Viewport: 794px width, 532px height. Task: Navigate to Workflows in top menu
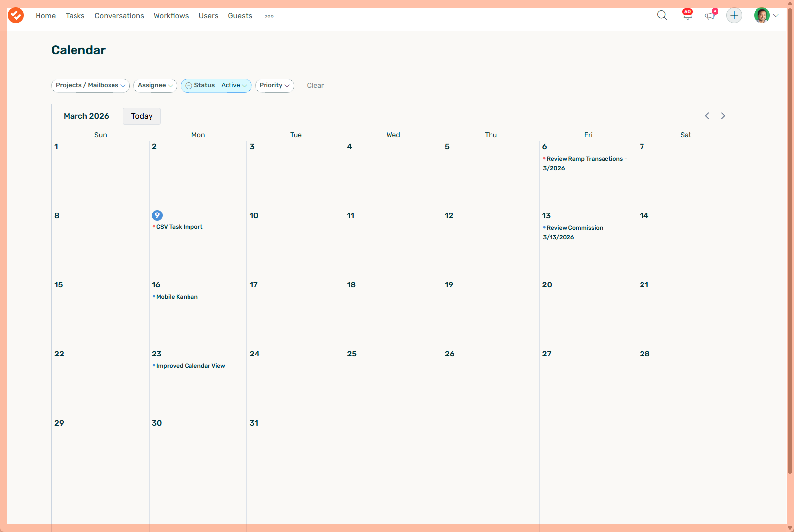171,16
